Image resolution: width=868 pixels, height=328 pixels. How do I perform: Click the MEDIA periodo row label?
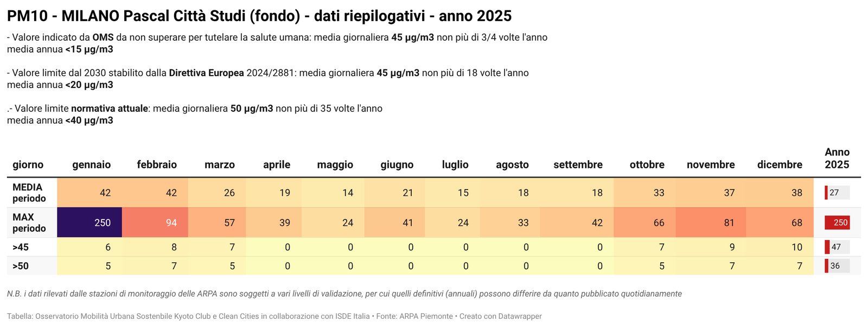click(x=29, y=193)
